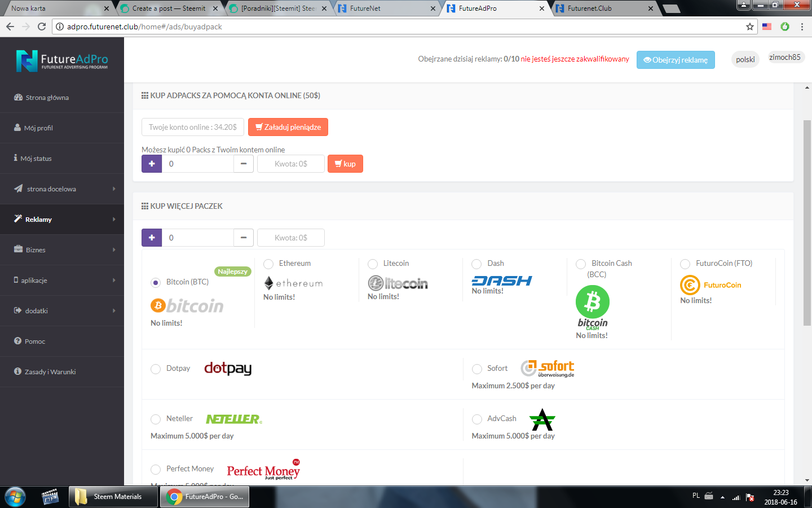Click browser reload button
The image size is (812, 508).
click(42, 27)
